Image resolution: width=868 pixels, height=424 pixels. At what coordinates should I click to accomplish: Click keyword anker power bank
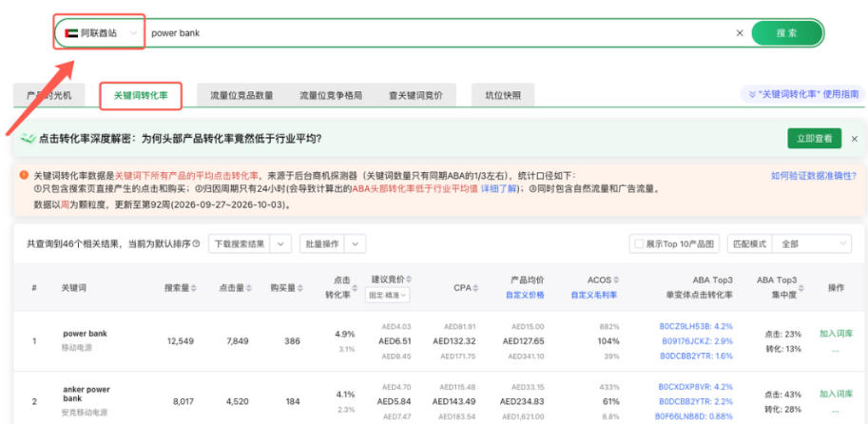[x=87, y=394]
